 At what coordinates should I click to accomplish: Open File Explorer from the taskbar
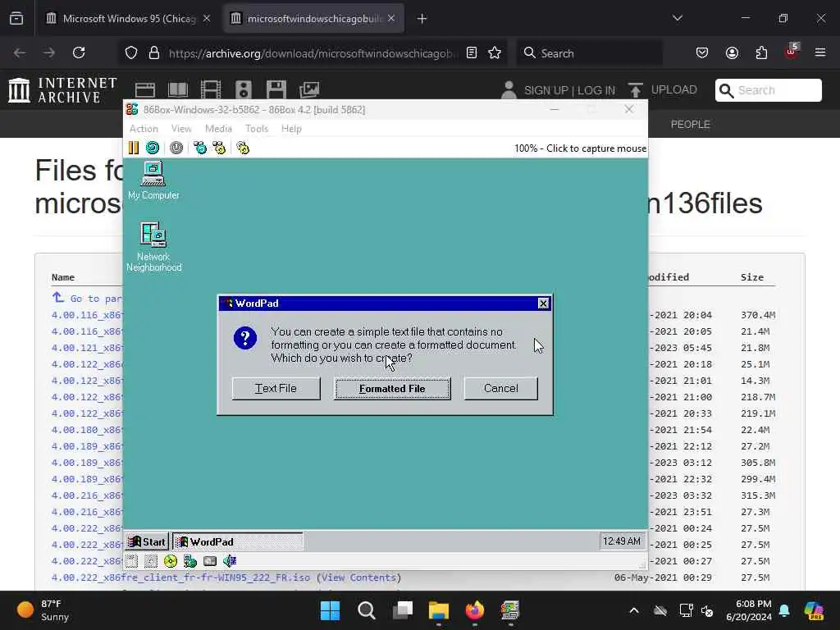pyautogui.click(x=438, y=610)
